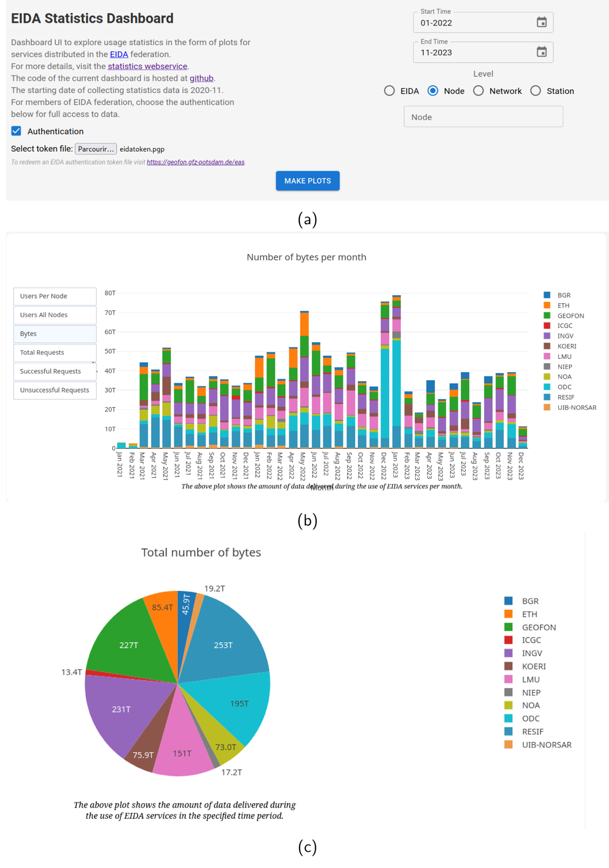Toggle RESIF legend marker in pie chart
This screenshot has width=609, height=868.
point(509,731)
